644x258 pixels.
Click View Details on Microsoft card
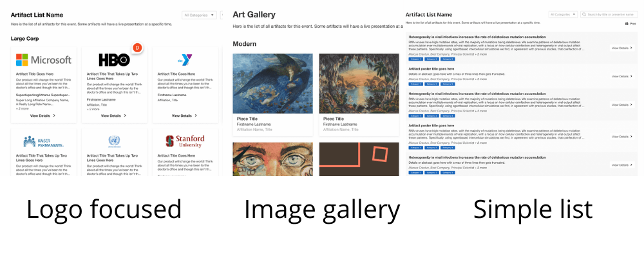[43, 115]
